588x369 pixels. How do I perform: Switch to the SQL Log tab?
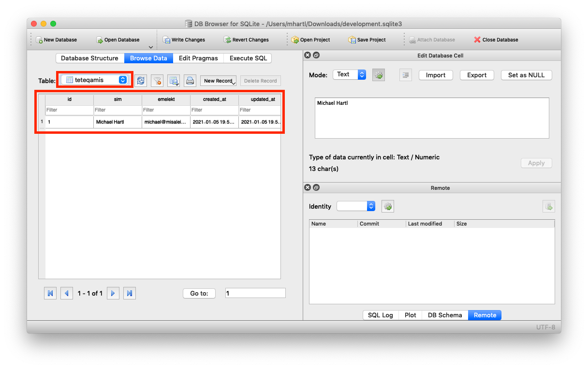click(x=381, y=315)
